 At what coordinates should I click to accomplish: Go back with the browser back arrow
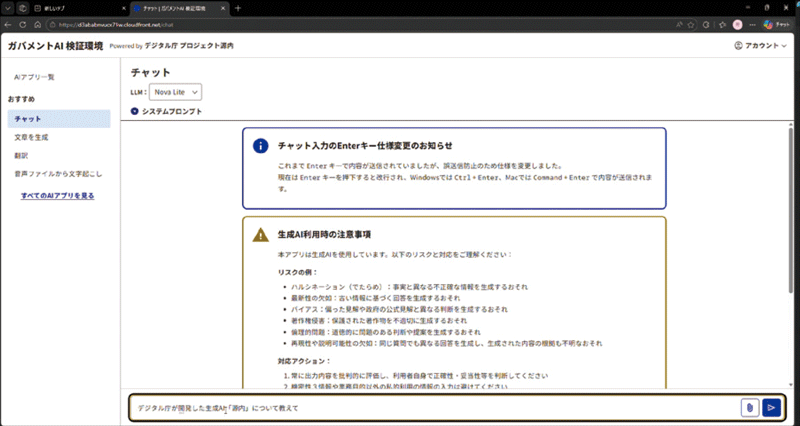8,24
